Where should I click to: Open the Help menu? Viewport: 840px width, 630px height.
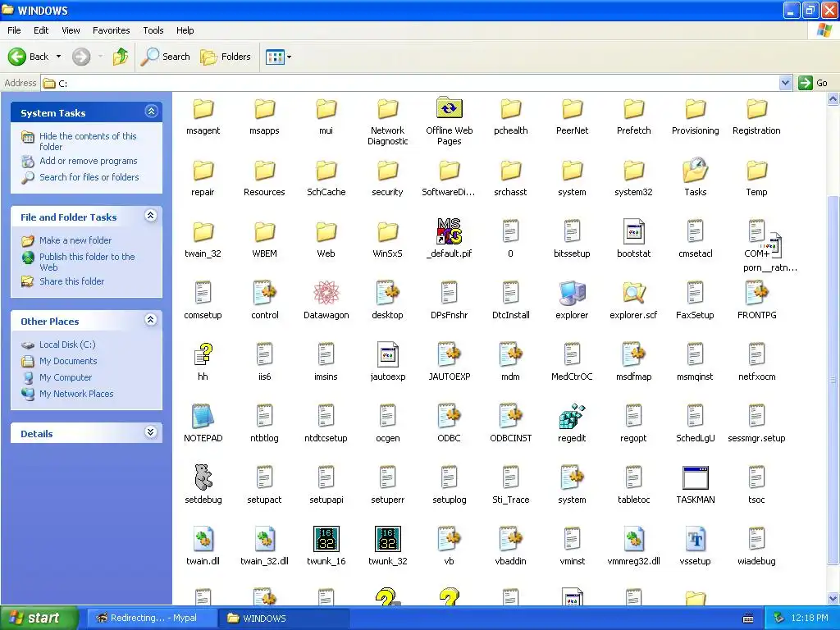point(185,30)
